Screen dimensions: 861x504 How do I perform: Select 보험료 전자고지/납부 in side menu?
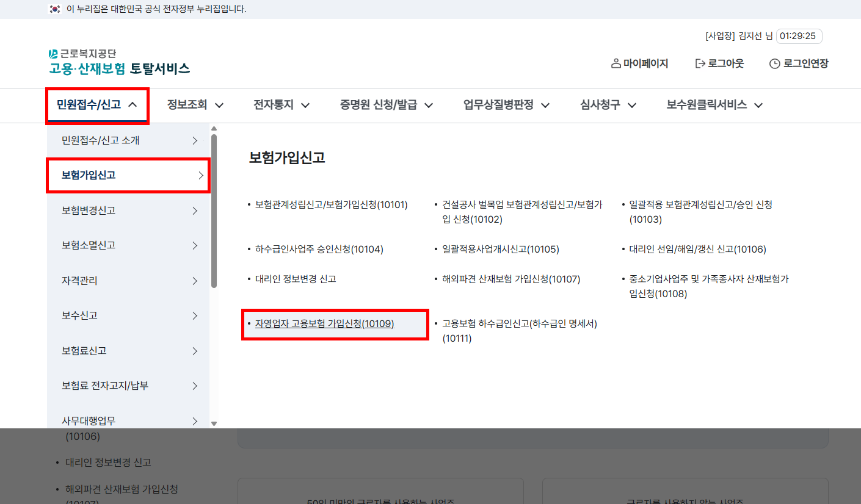[x=128, y=386]
